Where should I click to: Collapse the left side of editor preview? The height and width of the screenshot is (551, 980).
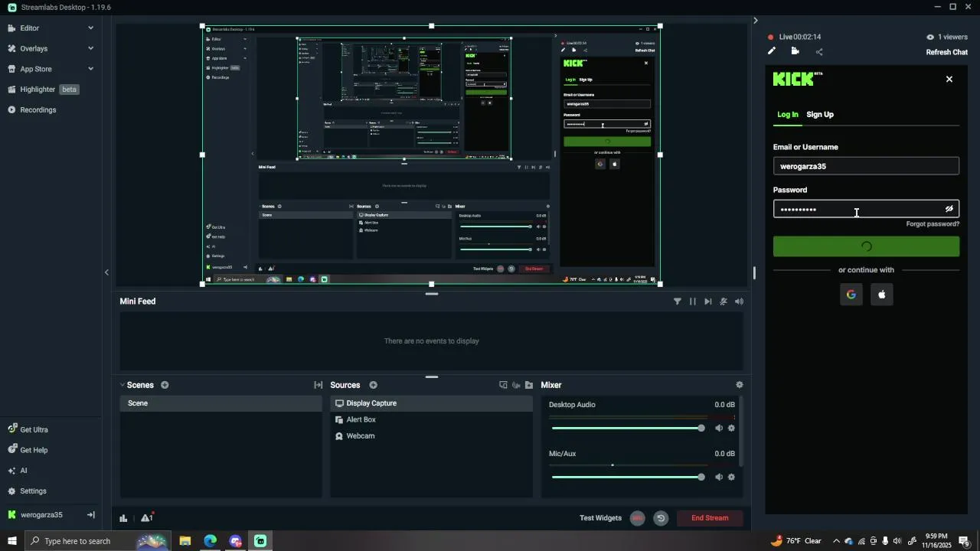point(106,272)
